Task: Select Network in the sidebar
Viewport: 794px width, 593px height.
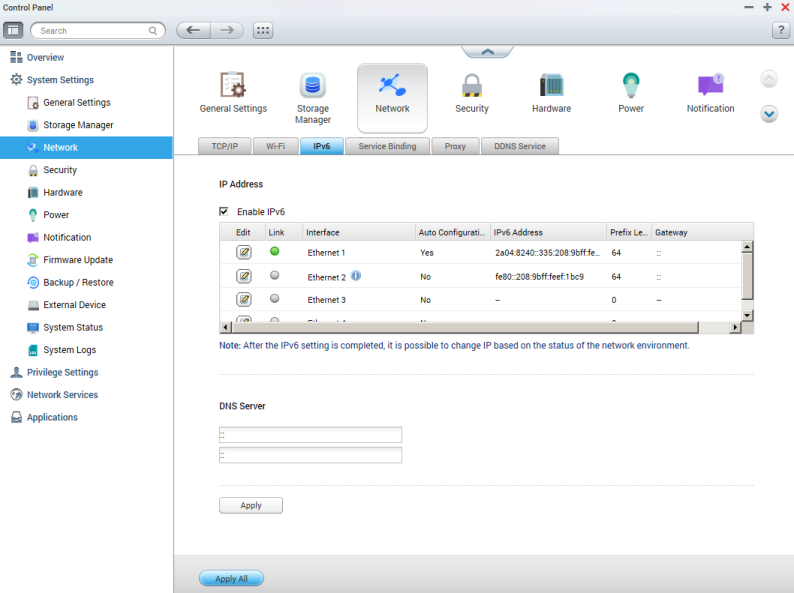Action: point(86,147)
